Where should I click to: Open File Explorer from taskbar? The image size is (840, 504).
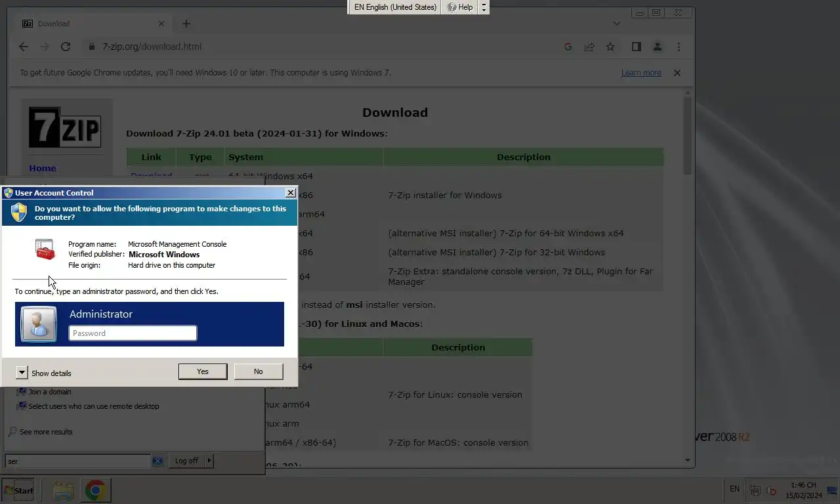click(x=63, y=490)
